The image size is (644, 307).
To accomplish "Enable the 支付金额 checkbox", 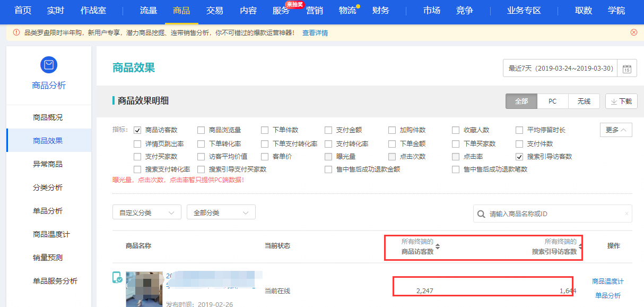I will tap(328, 130).
